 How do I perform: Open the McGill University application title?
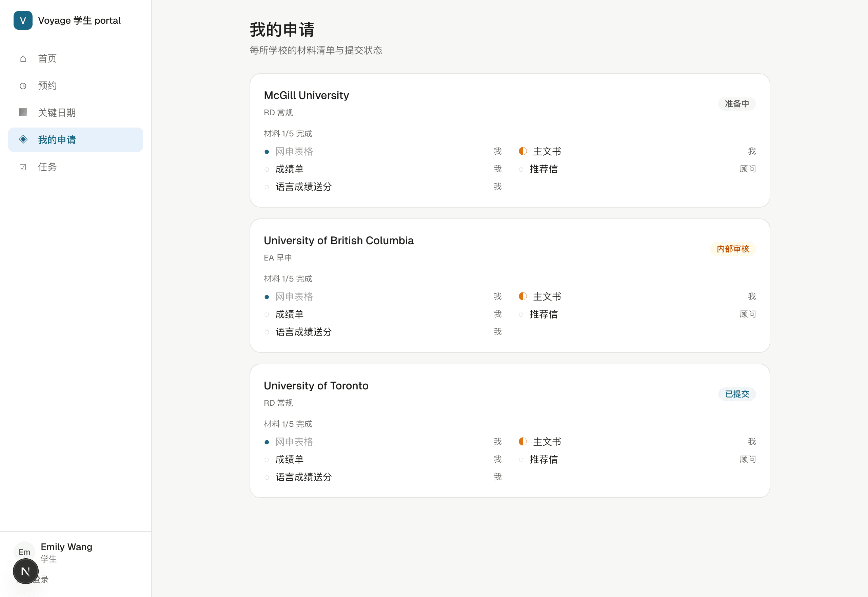click(x=306, y=95)
